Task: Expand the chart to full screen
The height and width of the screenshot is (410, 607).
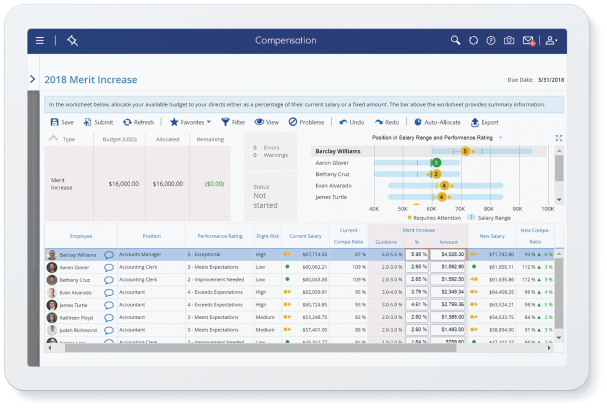Action: (x=558, y=138)
